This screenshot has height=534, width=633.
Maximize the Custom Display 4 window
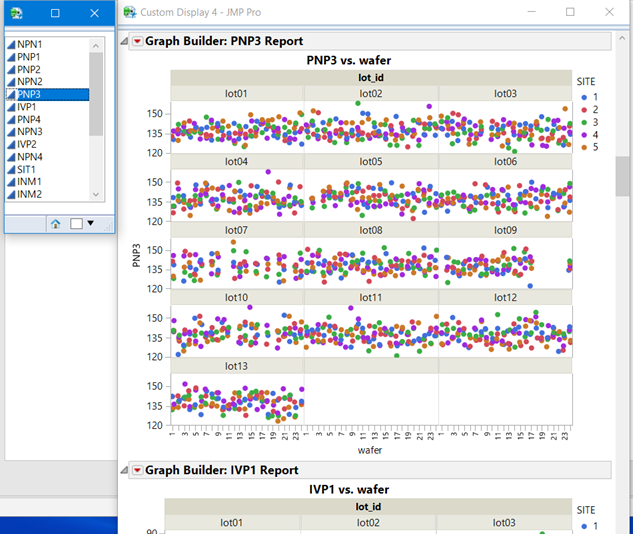tap(570, 12)
